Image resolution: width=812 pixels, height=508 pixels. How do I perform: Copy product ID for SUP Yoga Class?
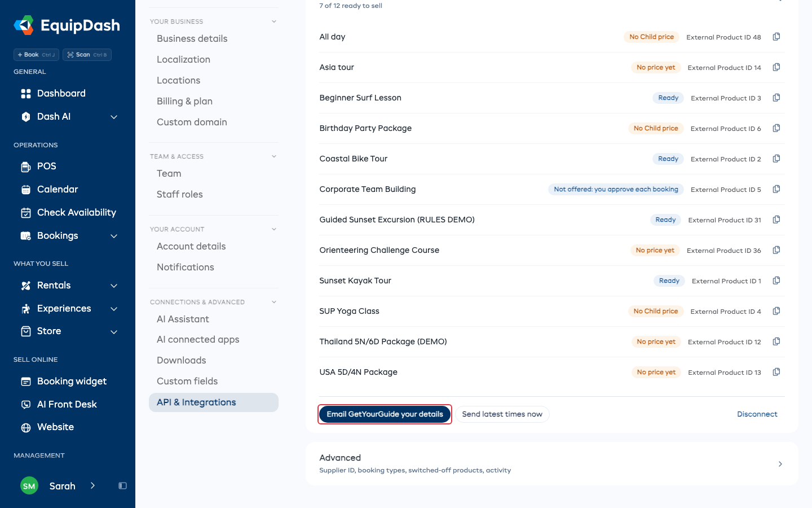tap(776, 311)
